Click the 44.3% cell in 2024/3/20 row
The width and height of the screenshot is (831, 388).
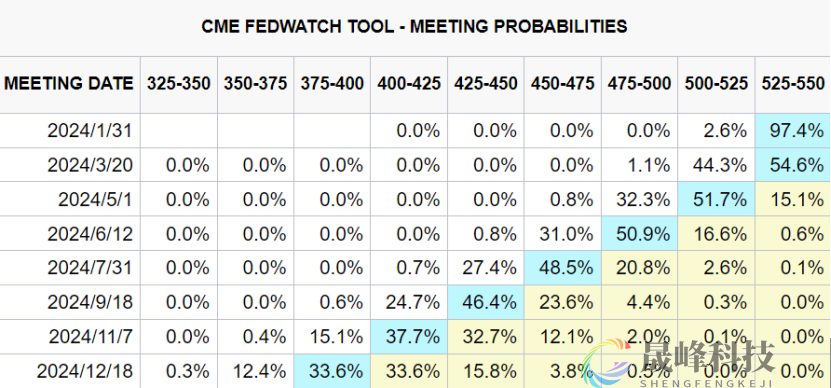(717, 165)
